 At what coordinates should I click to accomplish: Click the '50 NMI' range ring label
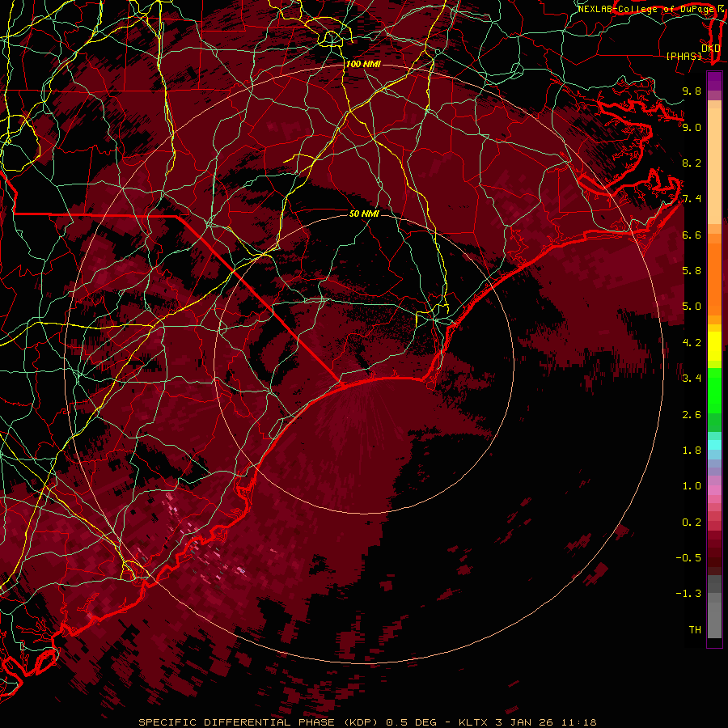[x=364, y=214]
